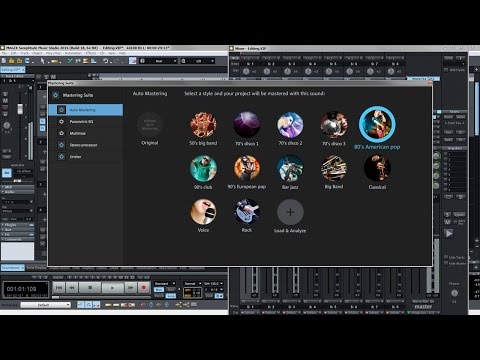Open the Edit menu
The width and height of the screenshot is (480, 360).
point(14,53)
